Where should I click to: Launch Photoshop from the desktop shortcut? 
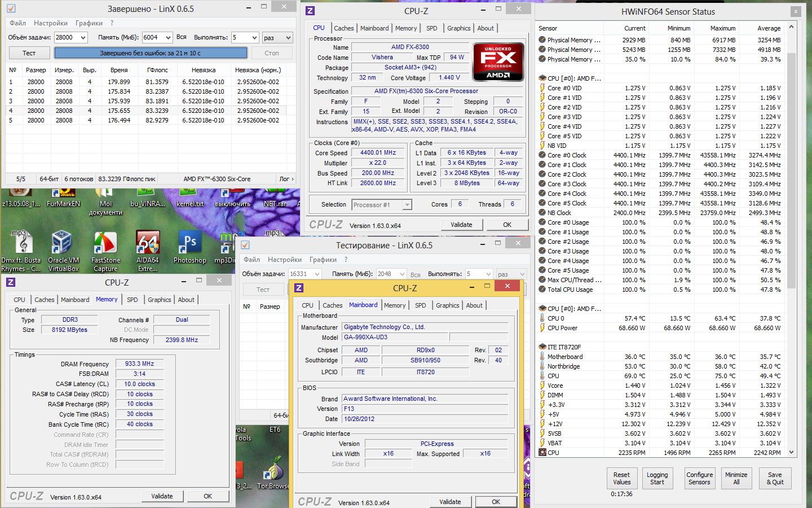pos(190,247)
